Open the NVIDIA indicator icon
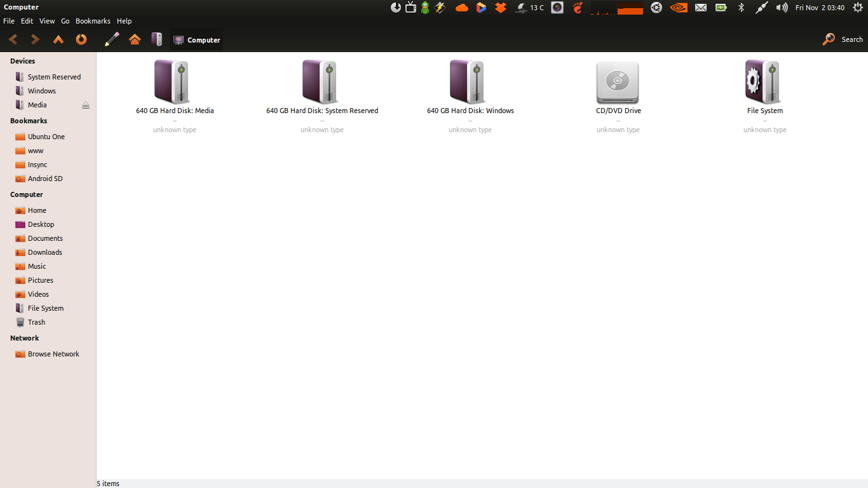Screen dimensions: 868x488 pyautogui.click(x=679, y=8)
